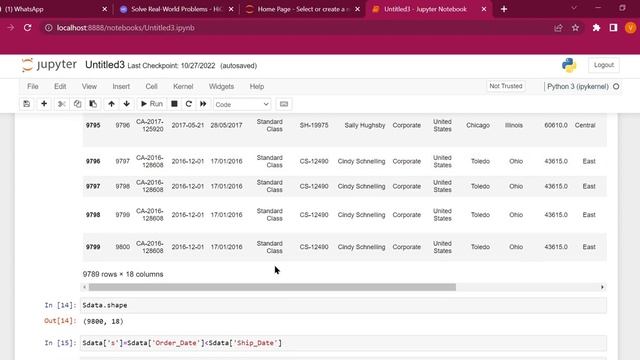Open the Edit menu
The width and height of the screenshot is (640, 360).
point(60,87)
